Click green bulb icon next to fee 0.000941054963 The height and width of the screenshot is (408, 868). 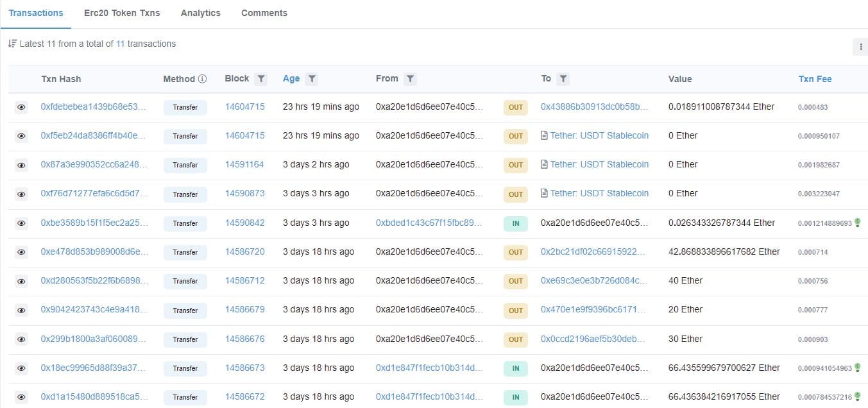click(857, 368)
